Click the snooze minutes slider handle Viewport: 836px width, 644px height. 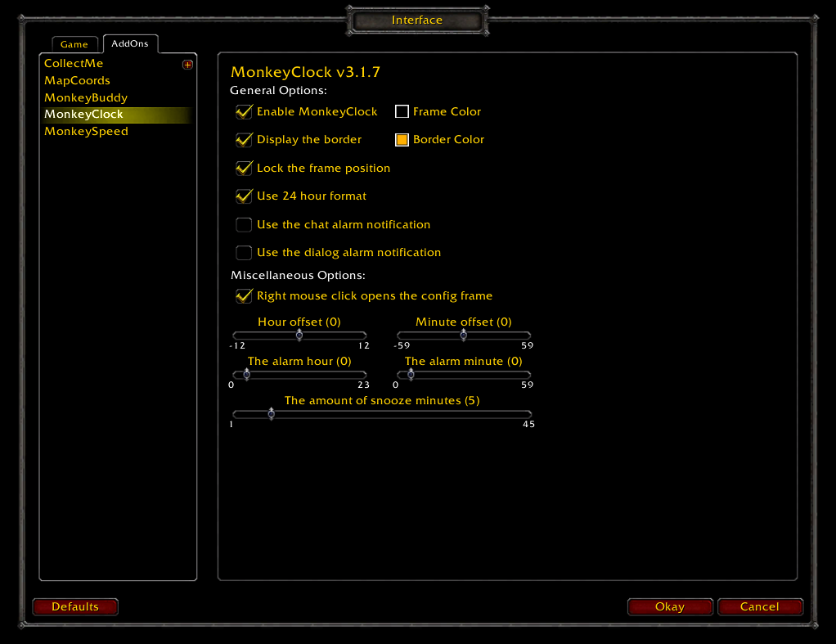pos(271,413)
